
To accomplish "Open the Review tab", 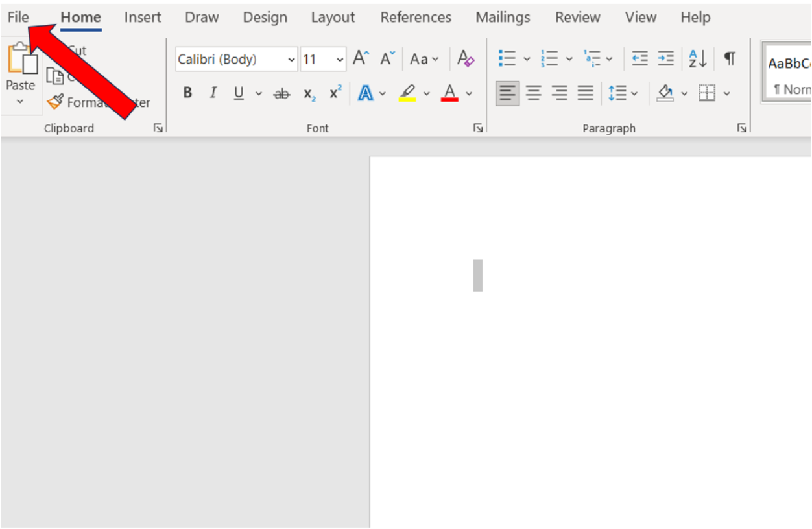I will [x=579, y=18].
